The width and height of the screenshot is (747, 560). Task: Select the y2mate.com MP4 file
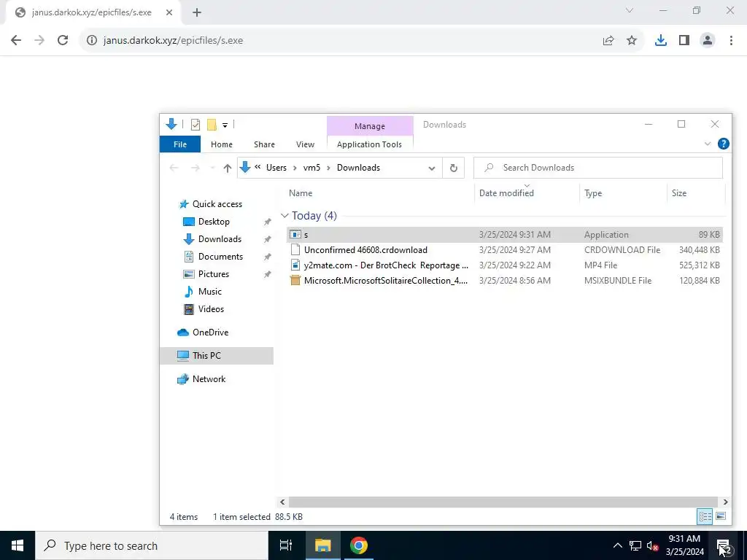(505, 265)
